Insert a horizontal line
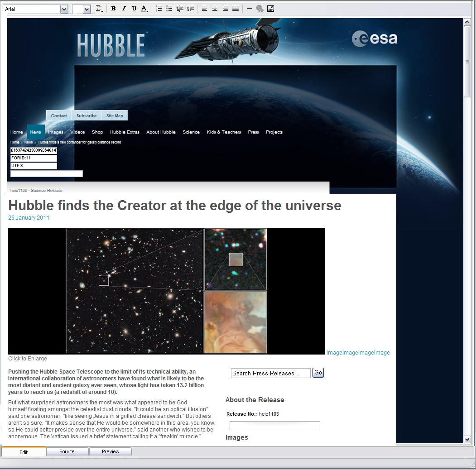476x470 pixels. point(250,9)
